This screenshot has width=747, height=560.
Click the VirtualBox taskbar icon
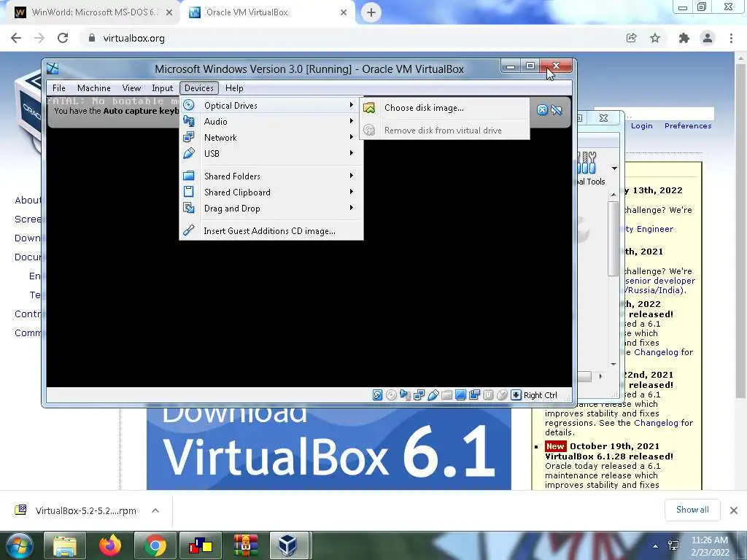pyautogui.click(x=289, y=545)
